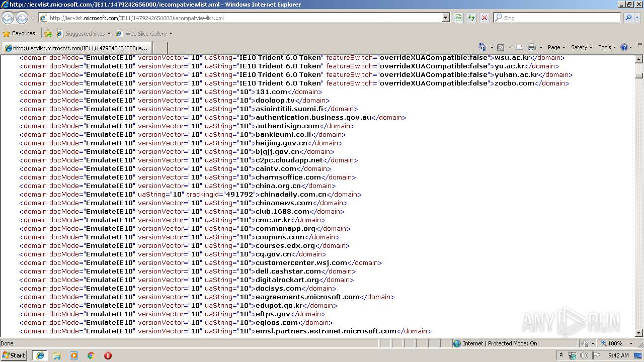Viewport: 644px width, 362px height.
Task: Print the page with the printer icon
Action: click(x=532, y=47)
